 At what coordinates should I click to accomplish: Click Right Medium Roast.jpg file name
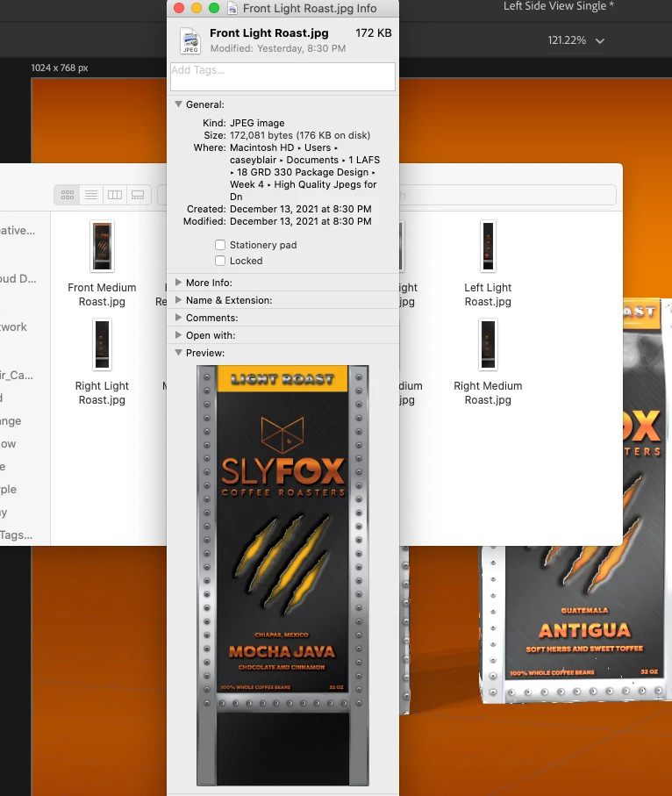click(489, 393)
